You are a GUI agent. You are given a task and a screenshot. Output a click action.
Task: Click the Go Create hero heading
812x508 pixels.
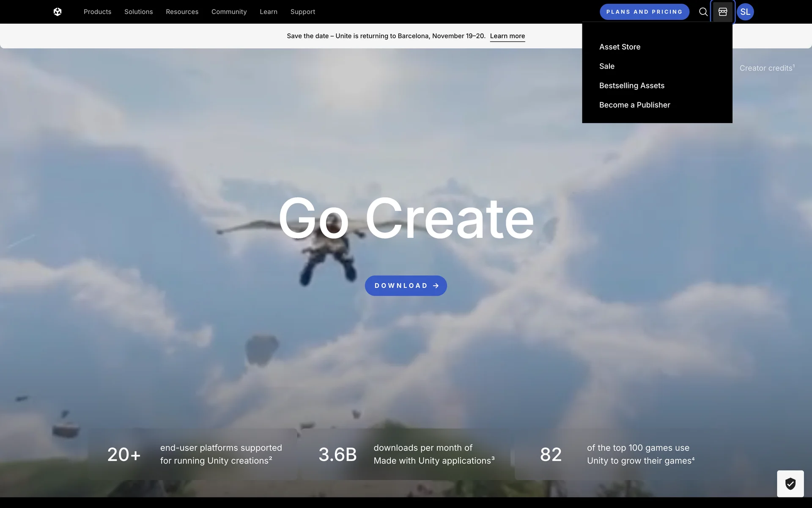pyautogui.click(x=406, y=218)
